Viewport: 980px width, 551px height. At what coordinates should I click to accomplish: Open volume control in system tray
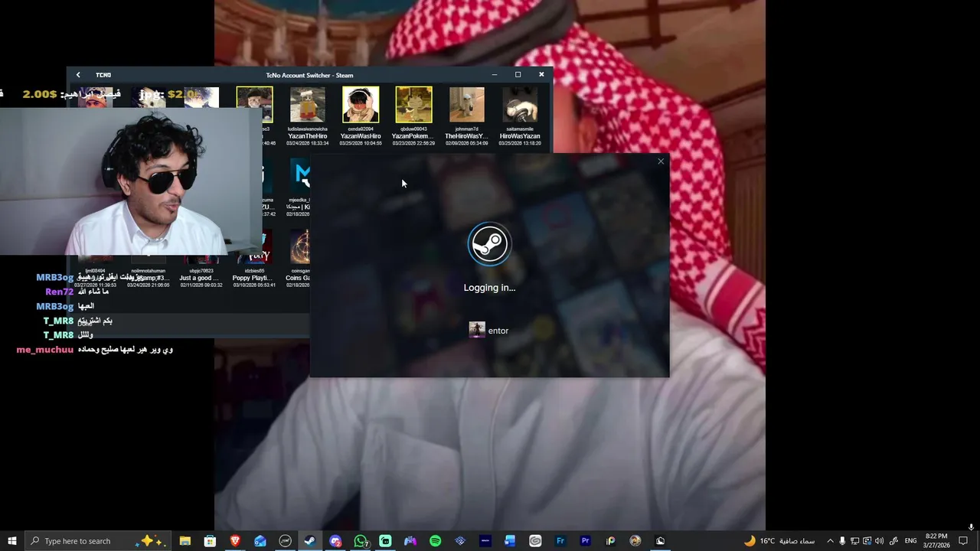[x=879, y=541]
